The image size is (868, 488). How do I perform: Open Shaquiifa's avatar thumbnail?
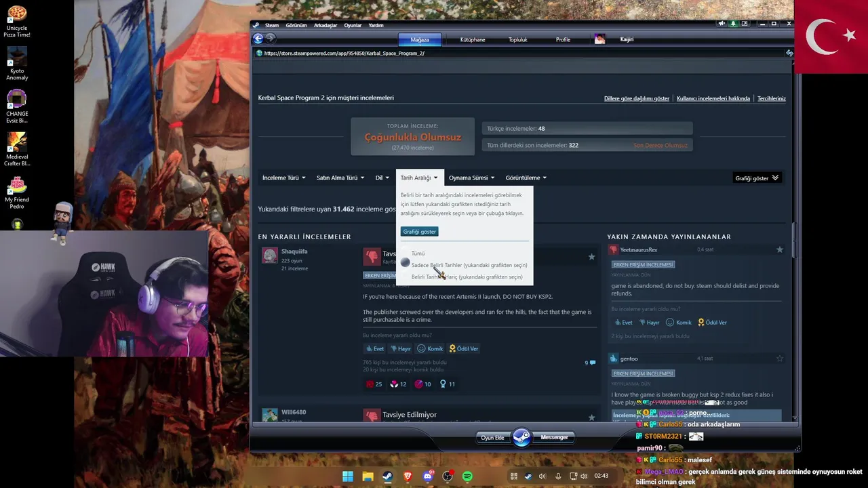[x=270, y=256]
